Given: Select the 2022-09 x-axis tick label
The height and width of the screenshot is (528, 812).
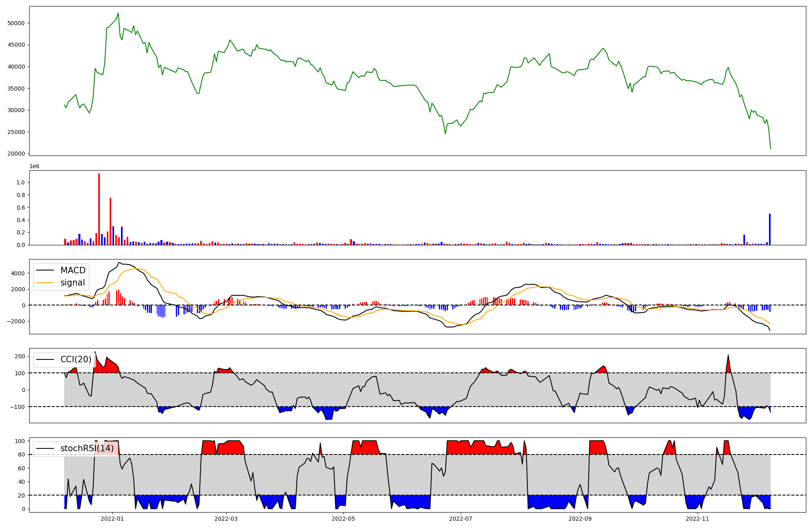Looking at the screenshot, I should [580, 519].
